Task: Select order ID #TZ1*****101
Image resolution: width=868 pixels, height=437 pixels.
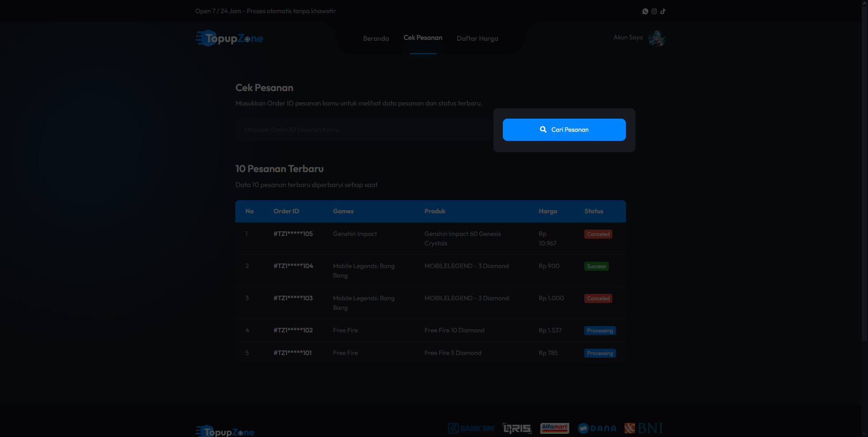Action: pyautogui.click(x=293, y=353)
